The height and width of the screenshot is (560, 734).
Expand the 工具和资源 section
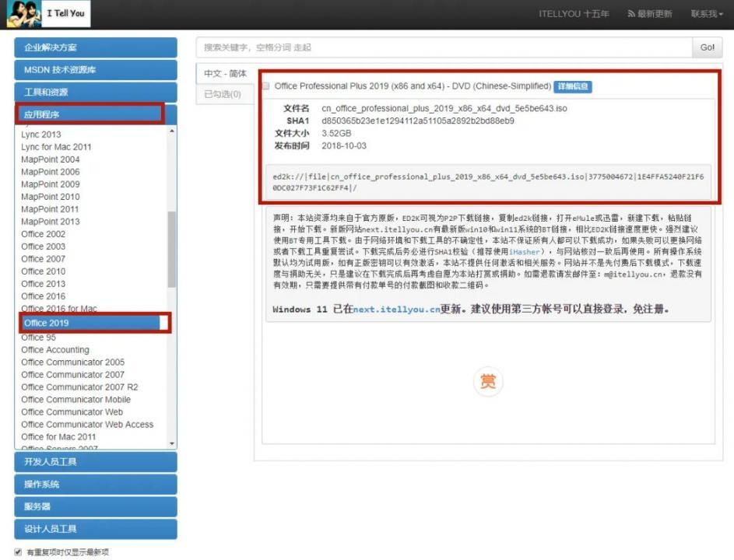[x=96, y=92]
